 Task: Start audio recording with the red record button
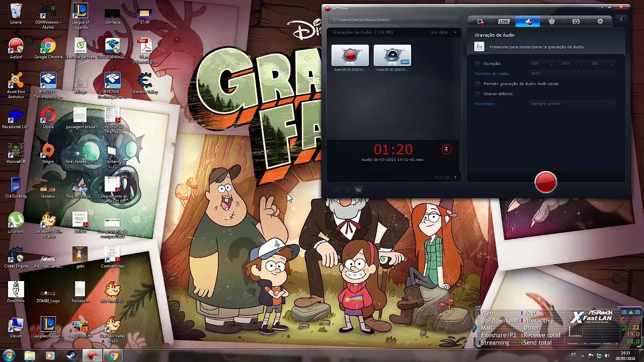(x=546, y=182)
